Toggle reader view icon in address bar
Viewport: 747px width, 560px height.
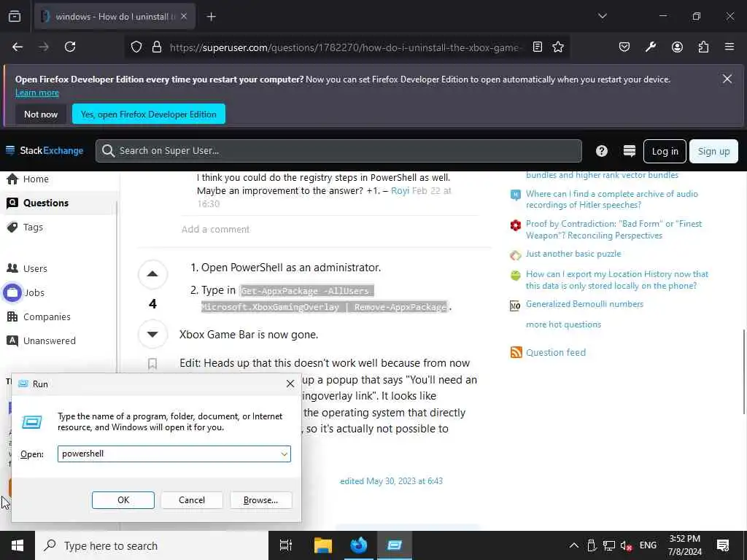click(x=538, y=47)
